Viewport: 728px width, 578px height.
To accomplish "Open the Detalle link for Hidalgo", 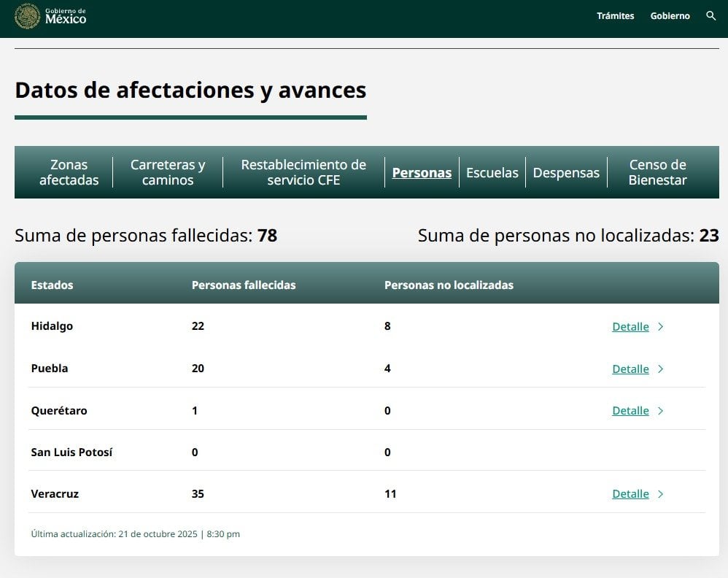I will tap(630, 327).
